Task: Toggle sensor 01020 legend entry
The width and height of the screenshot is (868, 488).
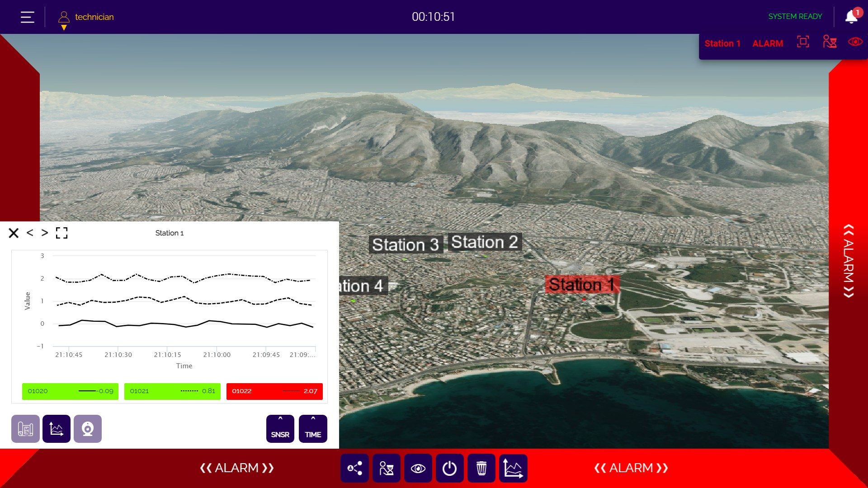Action: coord(70,391)
